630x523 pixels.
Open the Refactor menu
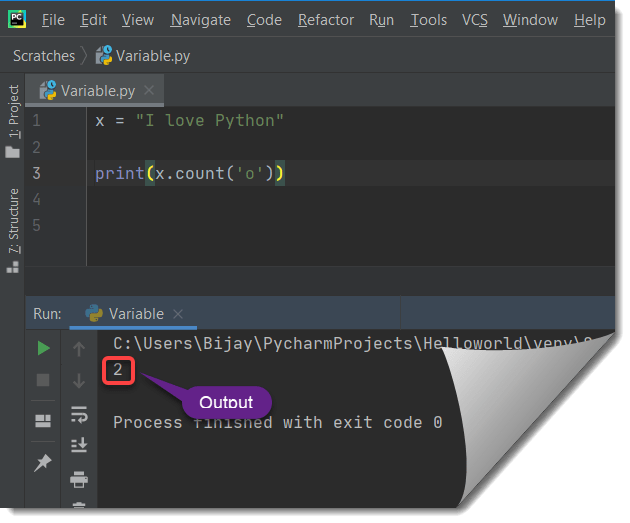coord(326,20)
